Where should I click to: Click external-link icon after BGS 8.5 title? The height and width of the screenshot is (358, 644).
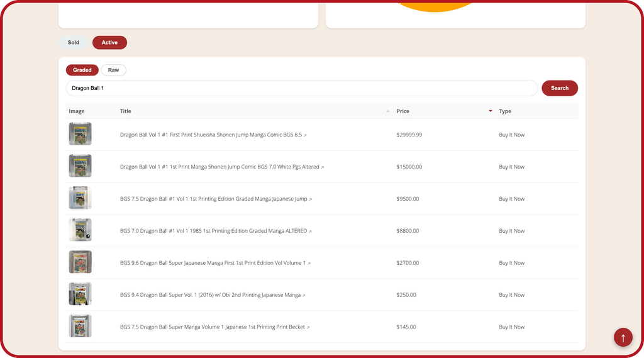tap(305, 135)
